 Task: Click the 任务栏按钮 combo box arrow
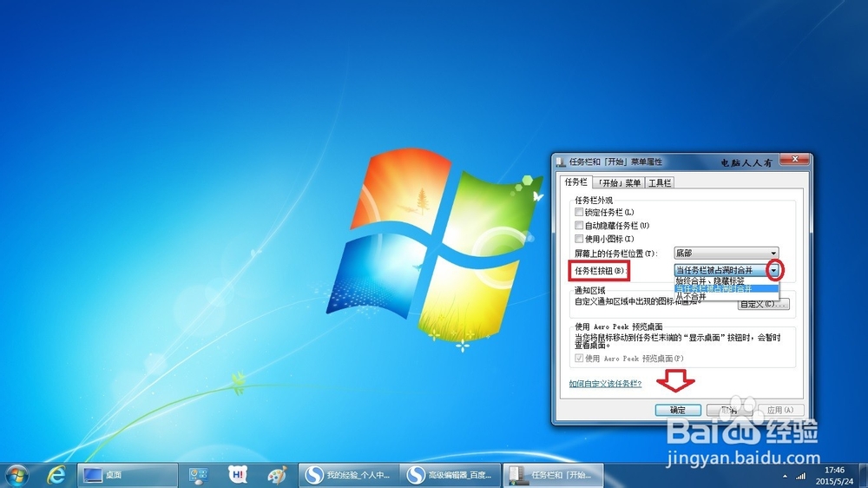773,270
